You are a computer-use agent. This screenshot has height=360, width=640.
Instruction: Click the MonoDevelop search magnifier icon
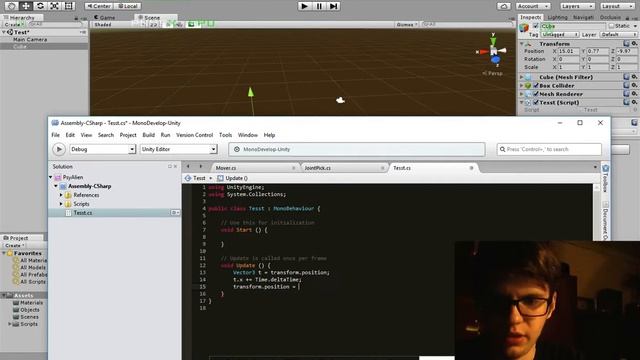point(502,149)
